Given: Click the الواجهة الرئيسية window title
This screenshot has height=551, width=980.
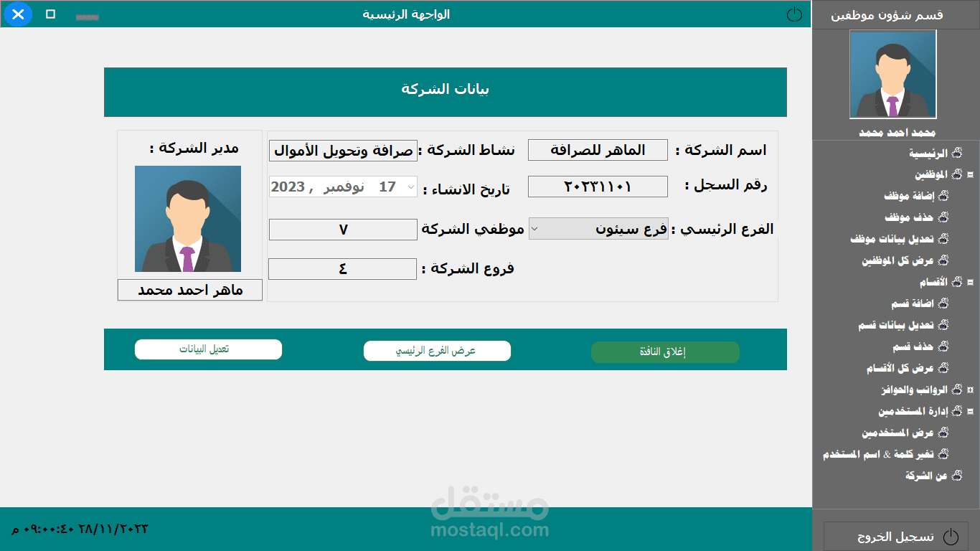Looking at the screenshot, I should pos(406,14).
